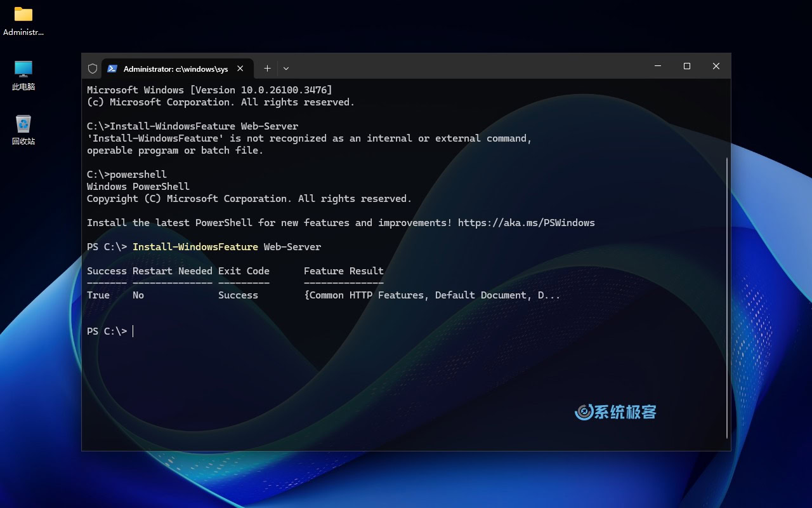Click the 'Restart Needed' column header
This screenshot has width=812, height=508.
point(173,271)
